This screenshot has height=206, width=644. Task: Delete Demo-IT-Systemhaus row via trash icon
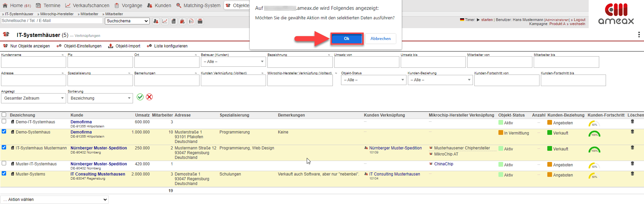click(x=632, y=122)
